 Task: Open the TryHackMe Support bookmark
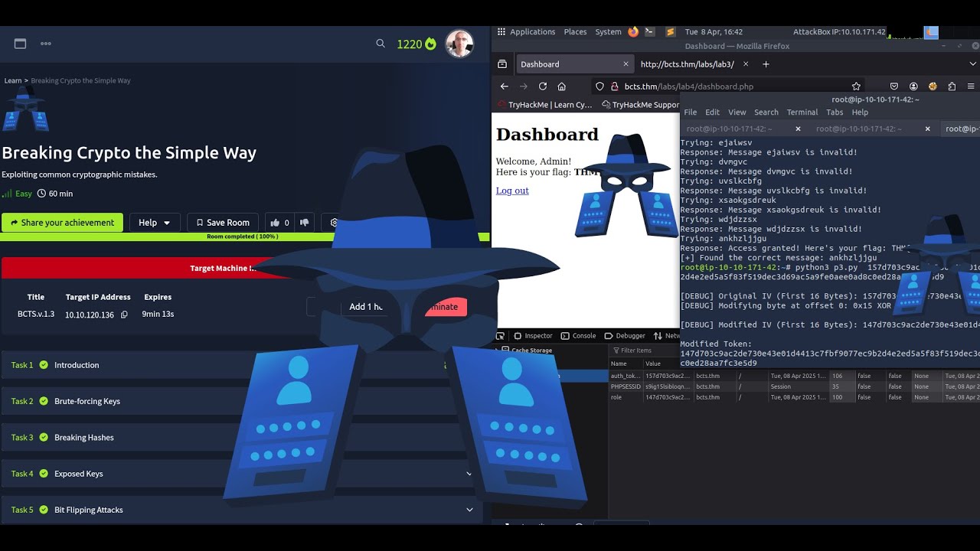(641, 105)
